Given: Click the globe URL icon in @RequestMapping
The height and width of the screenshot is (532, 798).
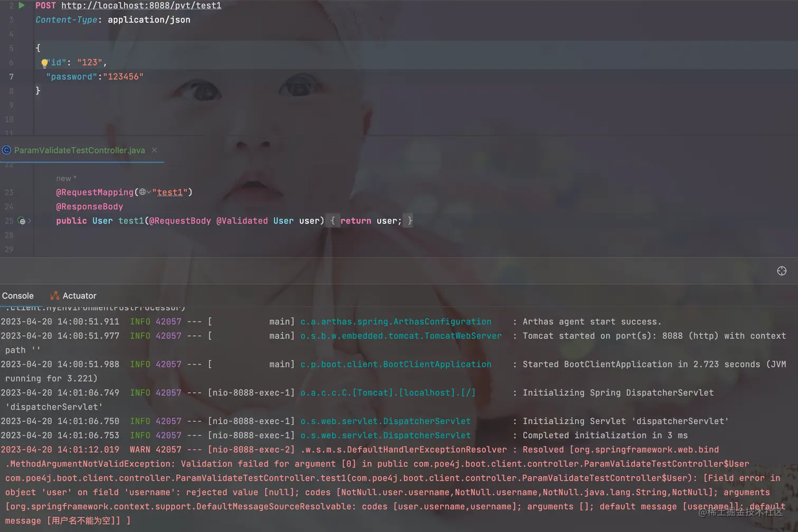Looking at the screenshot, I should pyautogui.click(x=142, y=192).
